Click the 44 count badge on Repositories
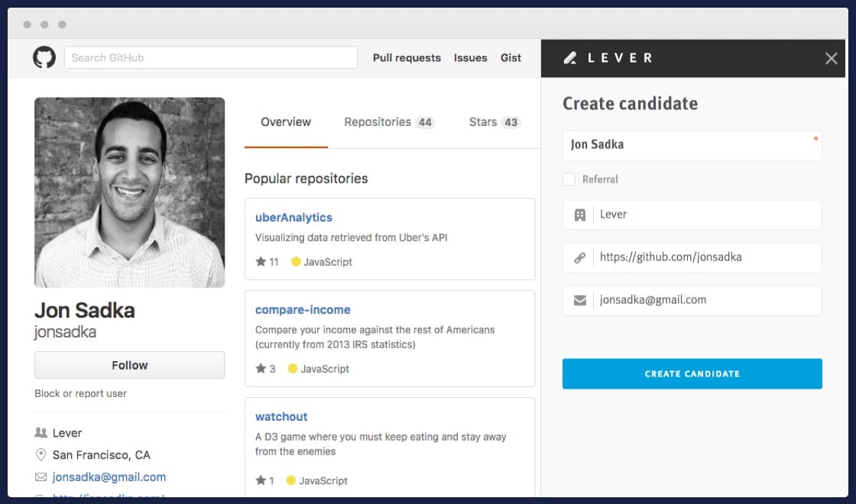 tap(425, 122)
